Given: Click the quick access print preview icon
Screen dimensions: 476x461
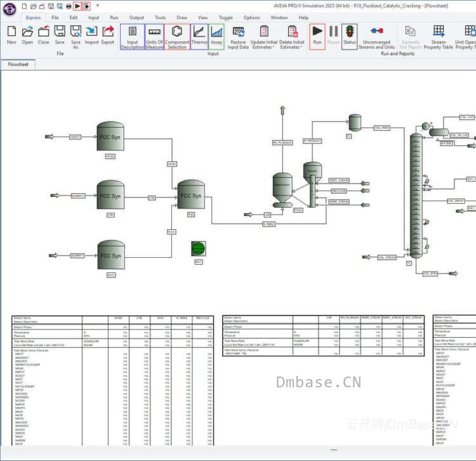Looking at the screenshot, I should (60, 6).
